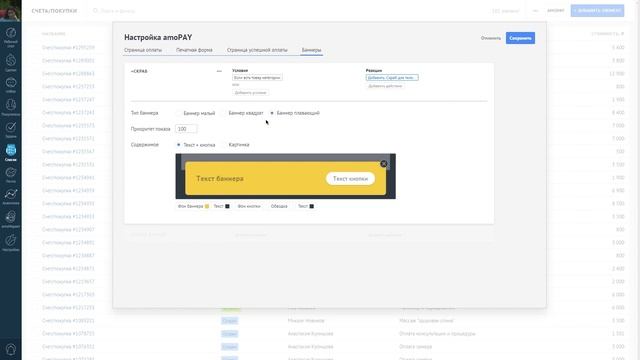The height and width of the screenshot is (360, 640).
Task: Pick the Обводка color option
Action: [x=279, y=207]
